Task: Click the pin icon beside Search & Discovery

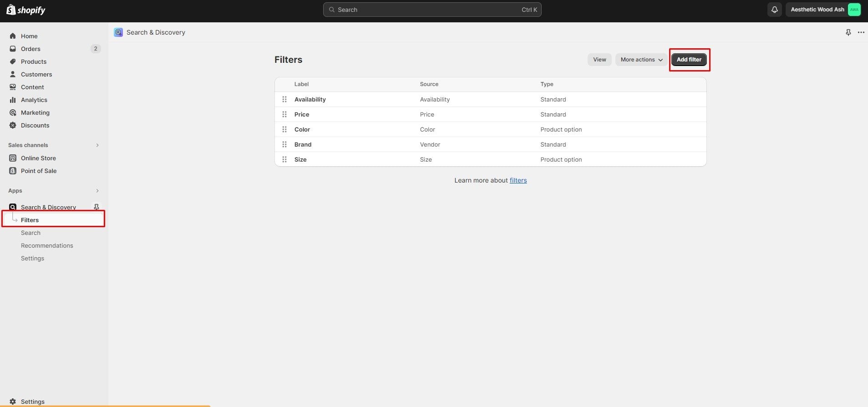Action: point(96,207)
